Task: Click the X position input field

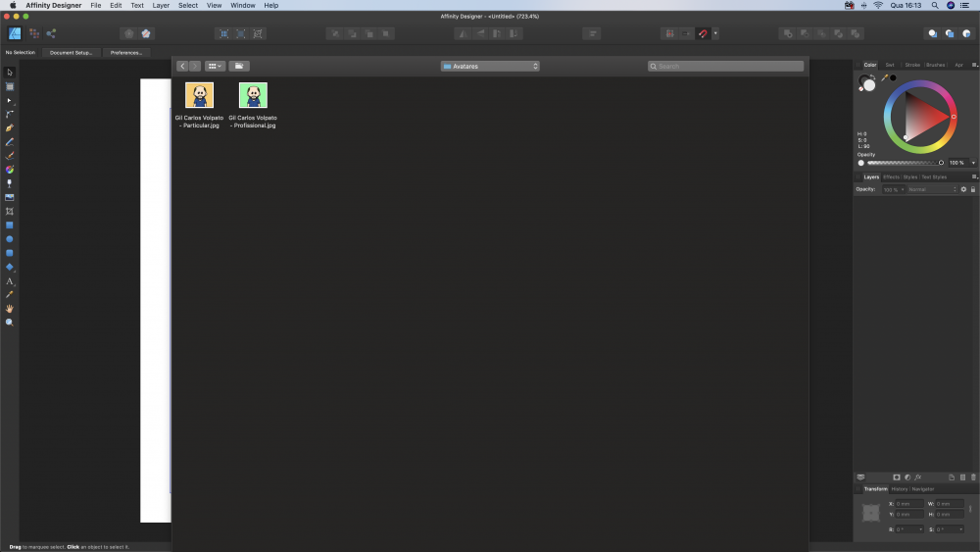Action: (x=908, y=504)
